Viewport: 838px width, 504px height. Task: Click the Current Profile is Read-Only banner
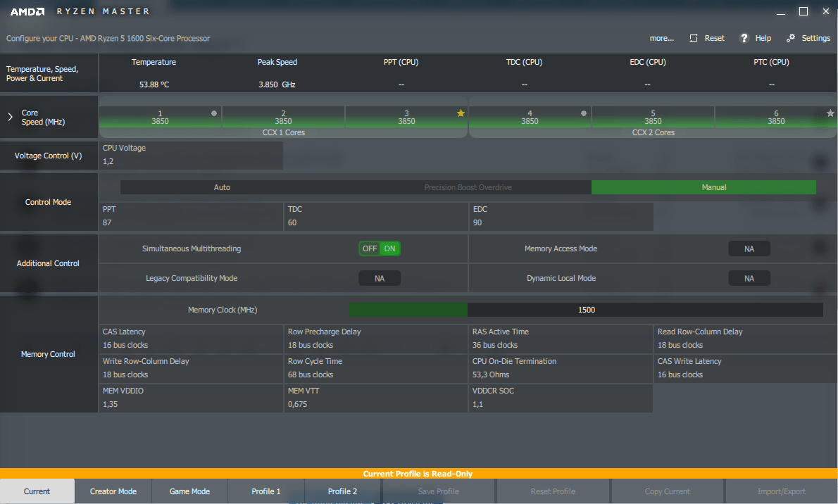click(418, 474)
